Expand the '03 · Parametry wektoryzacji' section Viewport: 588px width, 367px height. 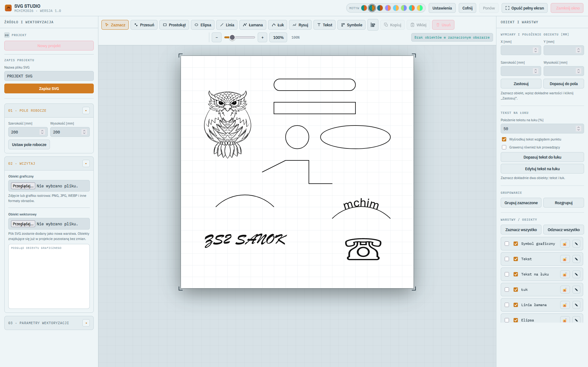[x=86, y=323]
